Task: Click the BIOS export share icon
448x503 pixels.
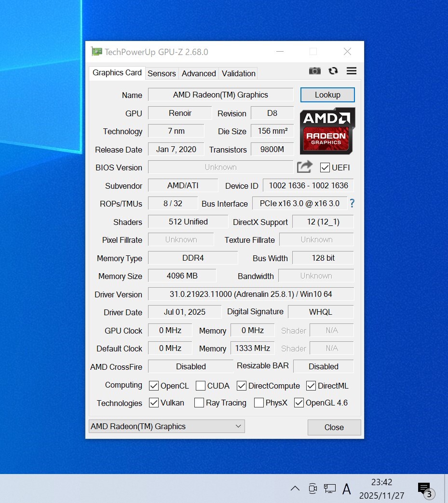Action: tap(304, 167)
